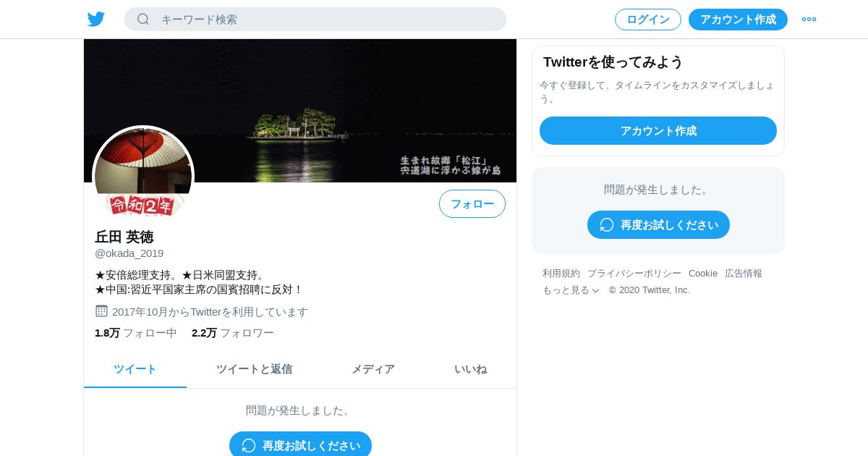Open the 2.2万 フォロワー list
The height and width of the screenshot is (456, 868).
pyautogui.click(x=233, y=333)
